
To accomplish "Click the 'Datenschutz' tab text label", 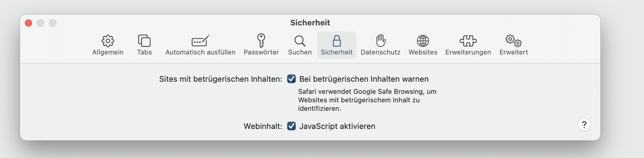I will (x=380, y=52).
